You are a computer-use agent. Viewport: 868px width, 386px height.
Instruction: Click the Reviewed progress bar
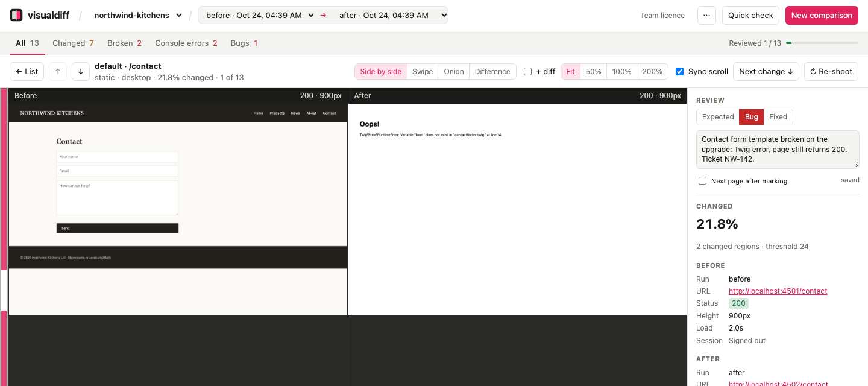pos(822,43)
